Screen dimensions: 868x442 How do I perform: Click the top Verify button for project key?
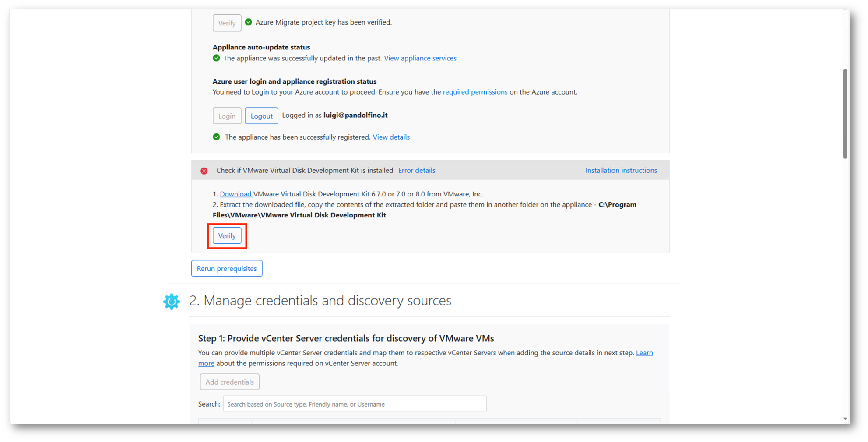coord(227,23)
